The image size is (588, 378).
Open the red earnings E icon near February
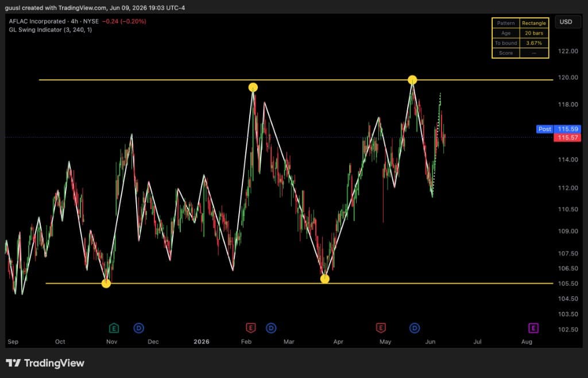point(250,328)
